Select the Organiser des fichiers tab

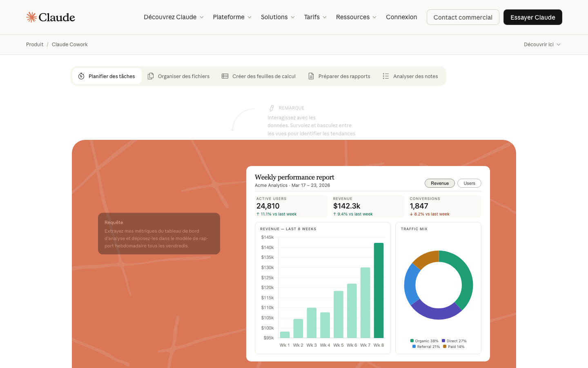point(178,76)
